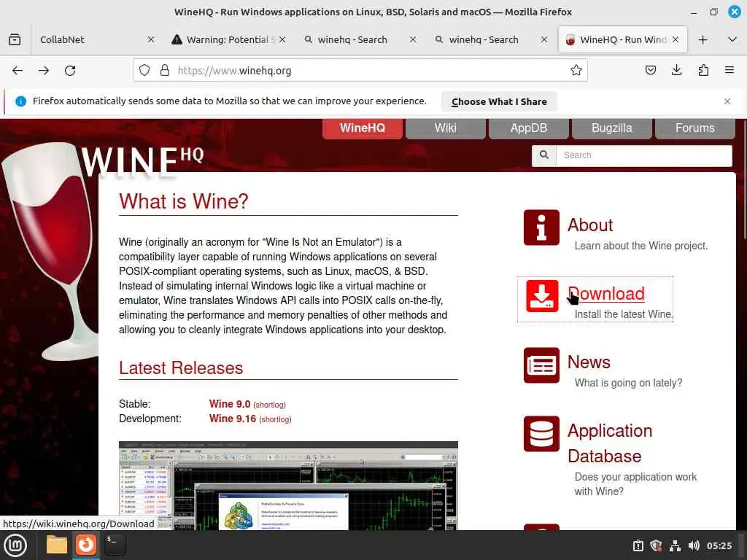
Task: Select the WineHQ navigation tab
Action: [362, 128]
